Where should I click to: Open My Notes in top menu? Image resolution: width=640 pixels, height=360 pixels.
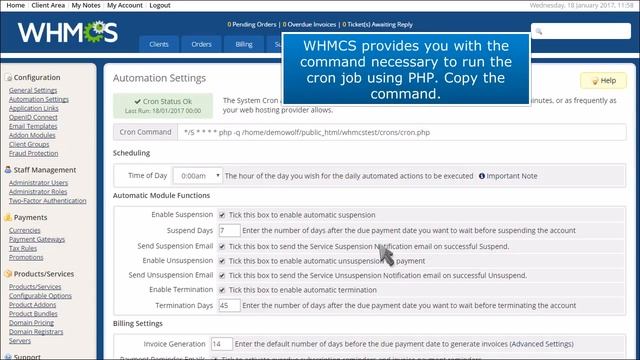coord(86,5)
